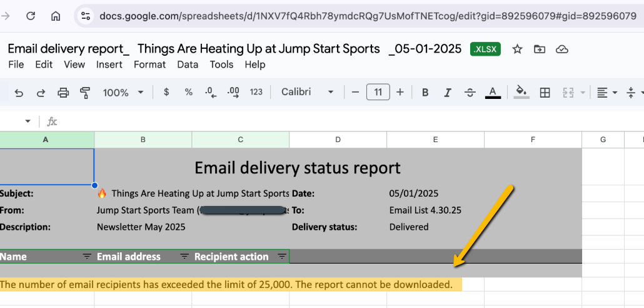
Task: Open filter for Email address column
Action: [x=184, y=257]
